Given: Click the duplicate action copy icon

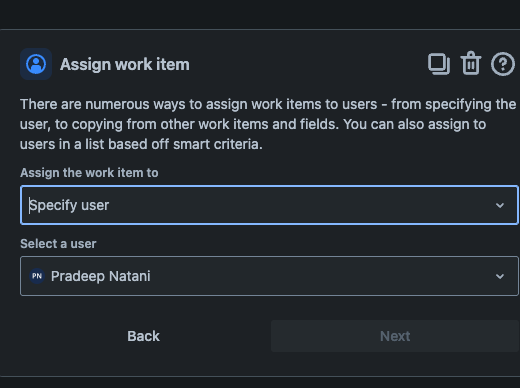Looking at the screenshot, I should 439,64.
